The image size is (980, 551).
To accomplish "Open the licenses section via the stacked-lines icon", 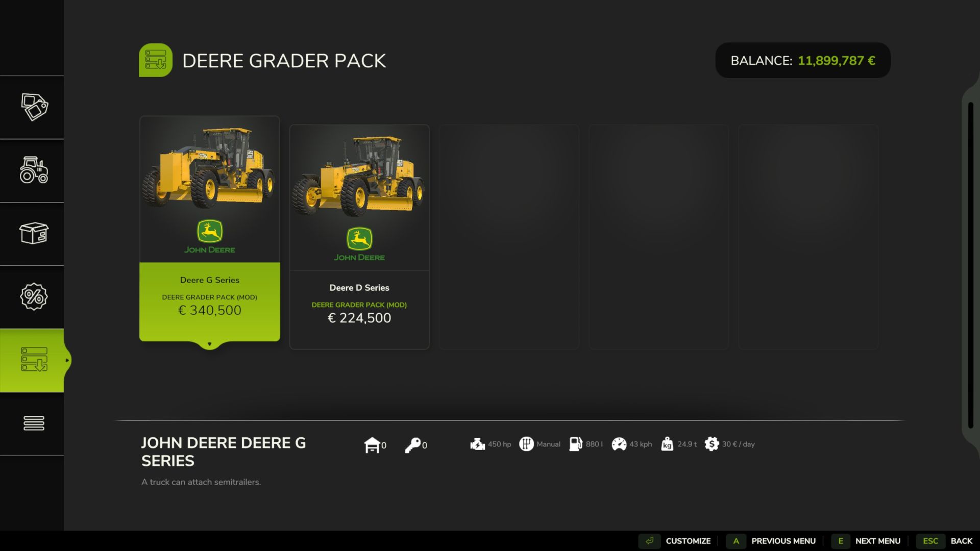I will click(x=33, y=423).
